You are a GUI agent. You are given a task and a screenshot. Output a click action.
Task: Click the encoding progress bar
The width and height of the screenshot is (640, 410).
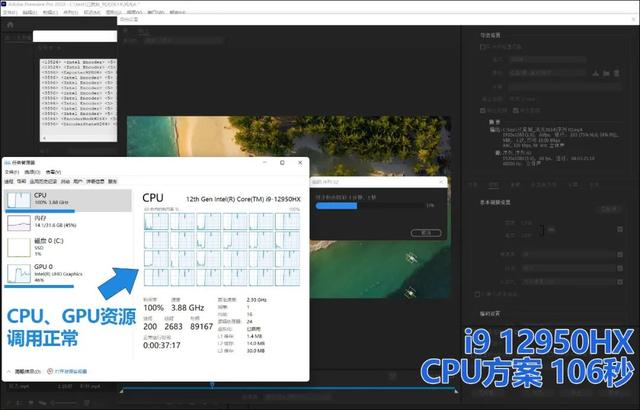tap(371, 206)
